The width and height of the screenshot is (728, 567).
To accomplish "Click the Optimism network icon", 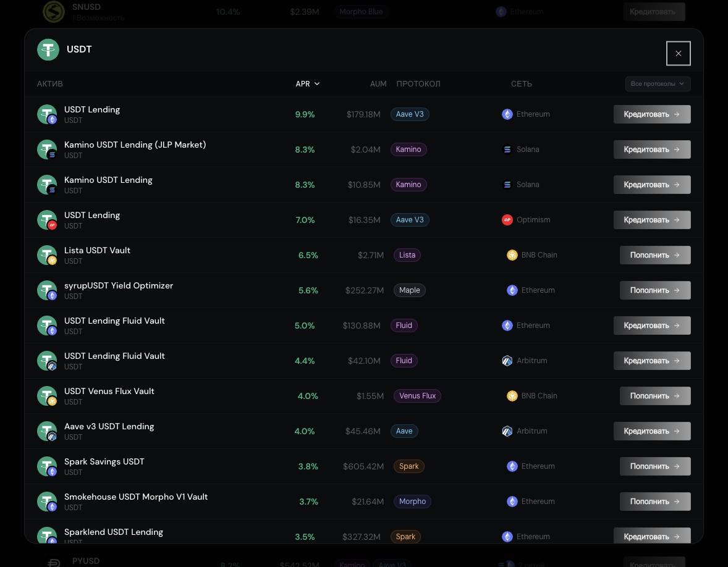I will pyautogui.click(x=507, y=220).
